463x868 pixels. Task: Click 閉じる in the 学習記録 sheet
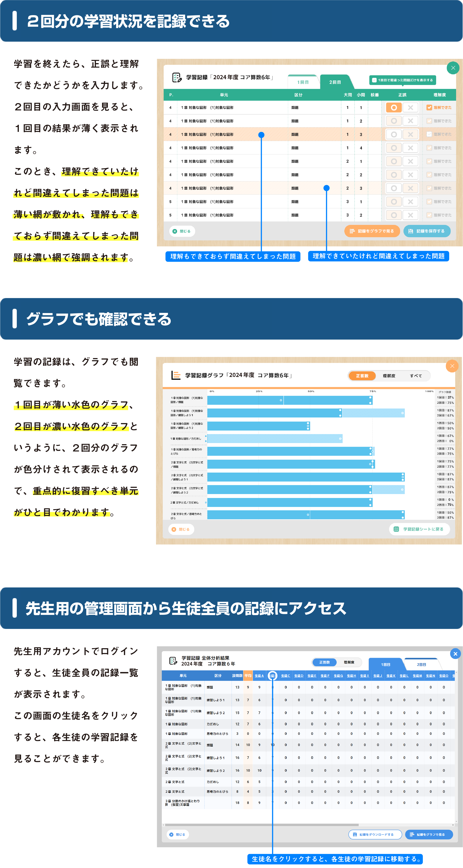coord(182,231)
